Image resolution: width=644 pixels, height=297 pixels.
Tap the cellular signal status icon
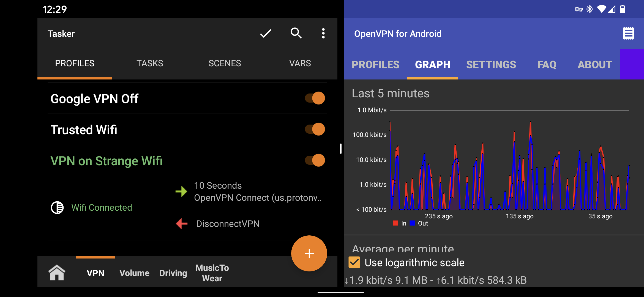[x=612, y=9]
